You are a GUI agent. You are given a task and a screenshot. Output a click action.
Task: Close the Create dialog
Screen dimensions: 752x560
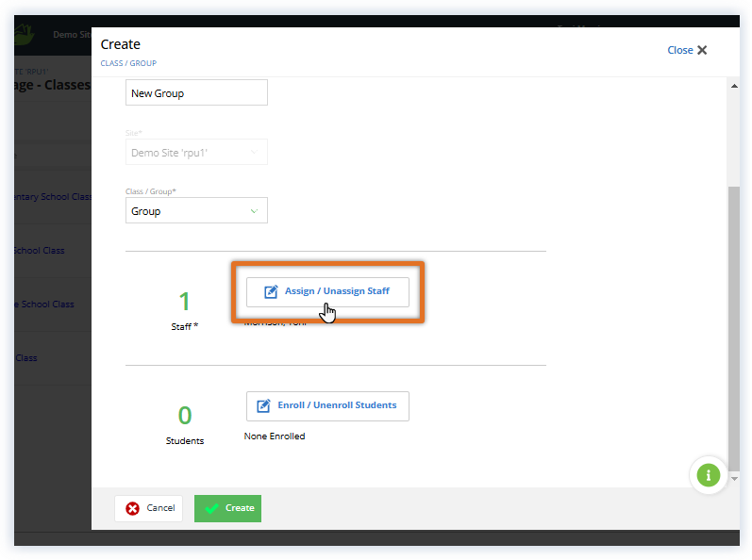687,50
